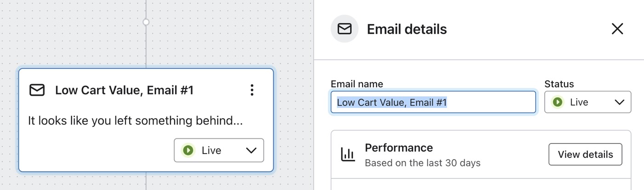Click the Email details panel heading
The height and width of the screenshot is (190, 644).
407,30
